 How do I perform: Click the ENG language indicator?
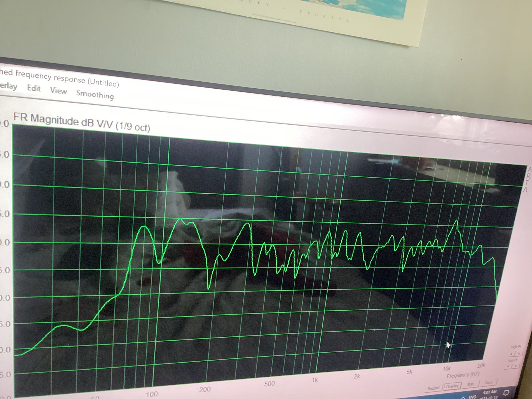tap(472, 397)
